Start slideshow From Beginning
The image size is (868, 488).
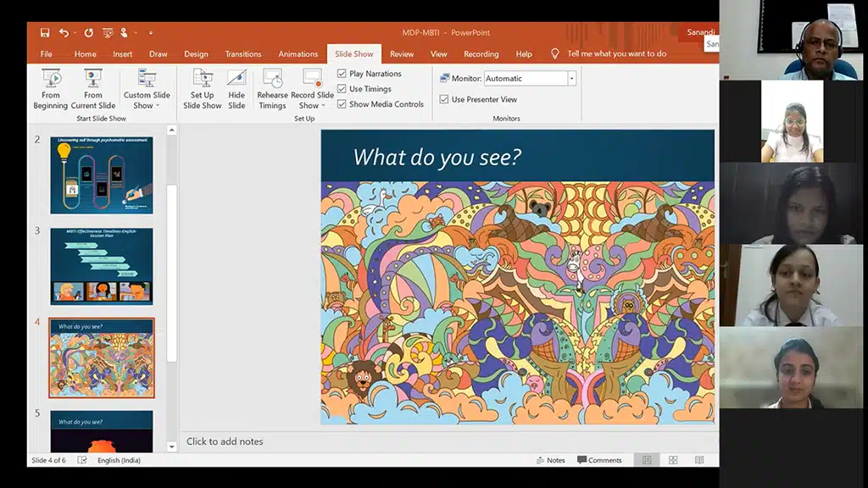(x=50, y=89)
